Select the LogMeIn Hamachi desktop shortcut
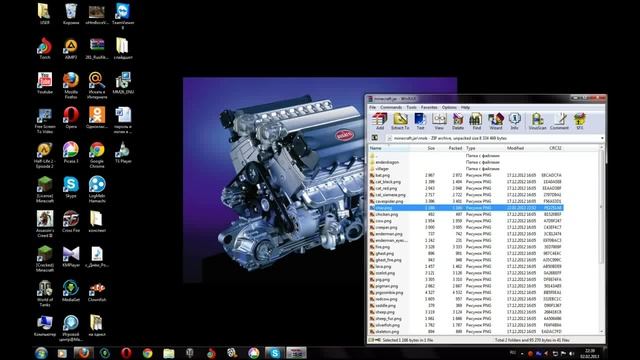The image size is (640, 360). [97, 189]
